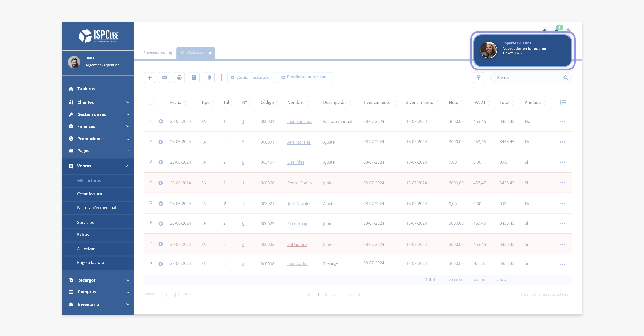
Task: Click the Buscar search field
Action: click(x=531, y=78)
